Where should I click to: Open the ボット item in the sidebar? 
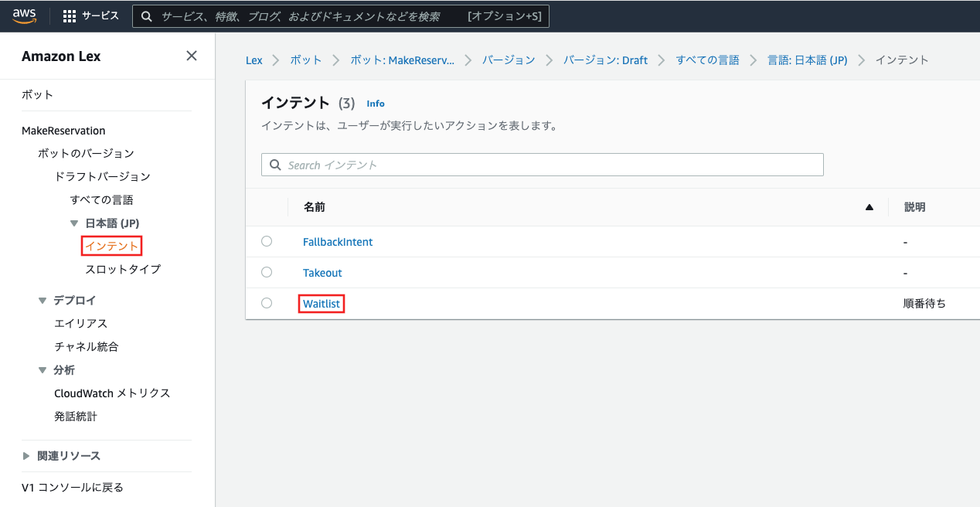(37, 94)
